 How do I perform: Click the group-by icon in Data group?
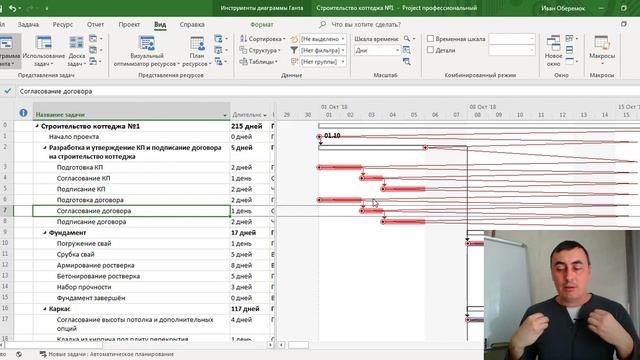[294, 62]
